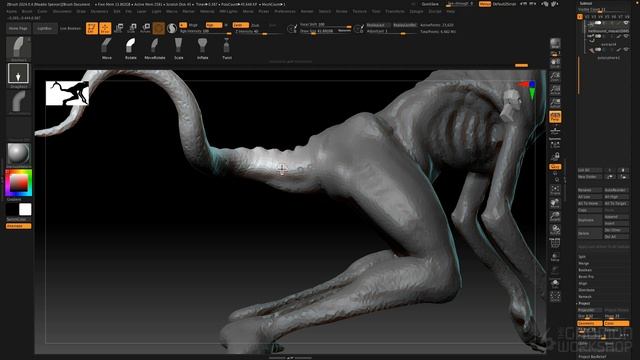Select the Move transform icon beside Draw
The height and width of the screenshot is (360, 640).
coord(119,28)
